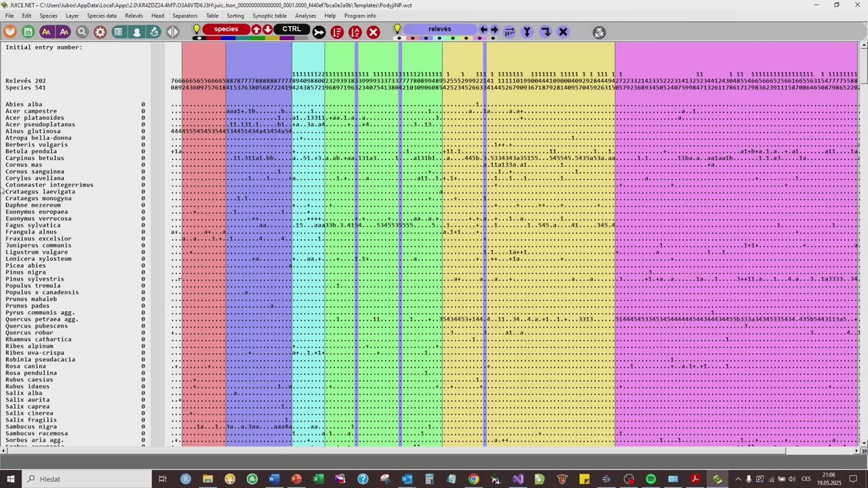The height and width of the screenshot is (488, 868).
Task: Click the red sort A-Z species icon
Action: 355,32
